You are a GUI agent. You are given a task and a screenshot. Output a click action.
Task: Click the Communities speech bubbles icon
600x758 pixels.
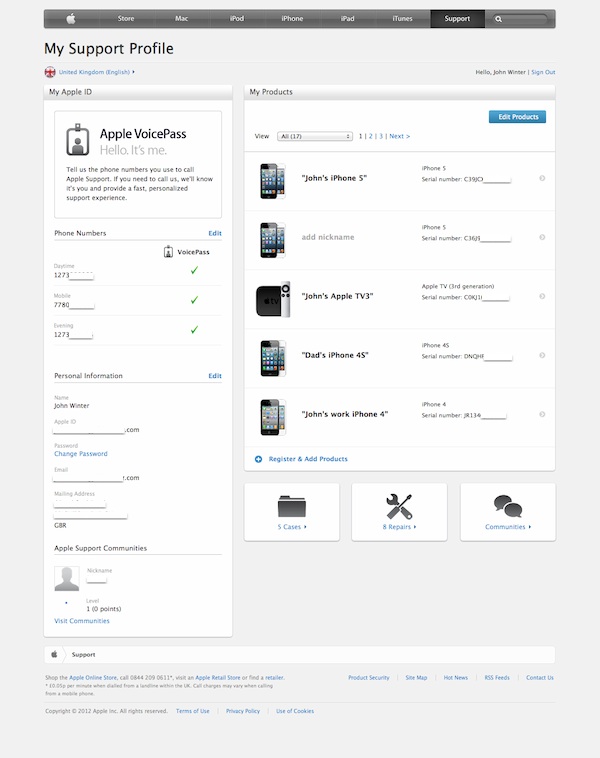coord(508,506)
